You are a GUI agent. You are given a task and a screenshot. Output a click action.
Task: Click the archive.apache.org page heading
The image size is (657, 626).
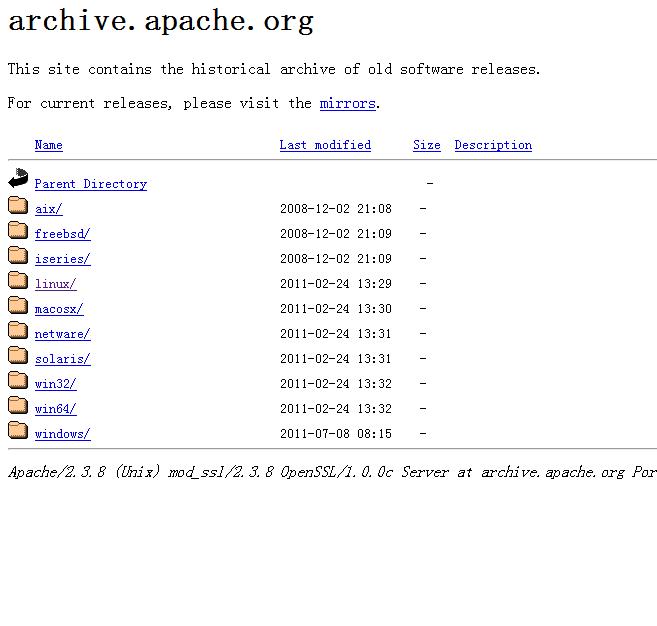161,21
